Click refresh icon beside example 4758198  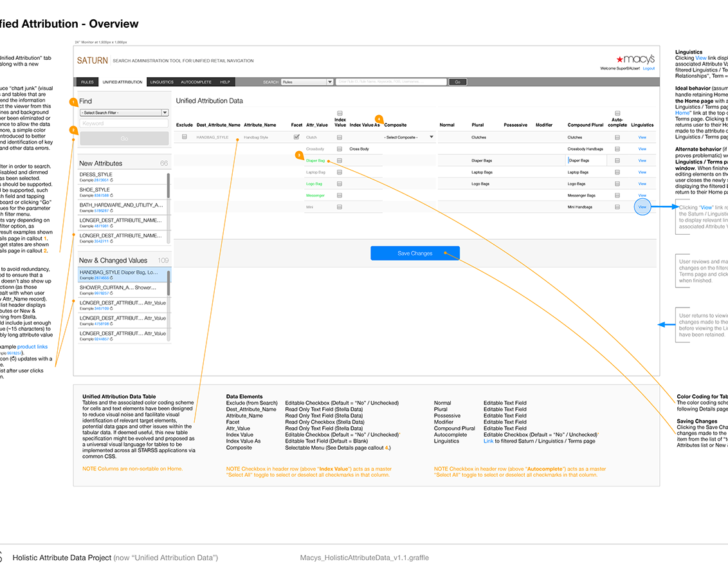click(111, 324)
